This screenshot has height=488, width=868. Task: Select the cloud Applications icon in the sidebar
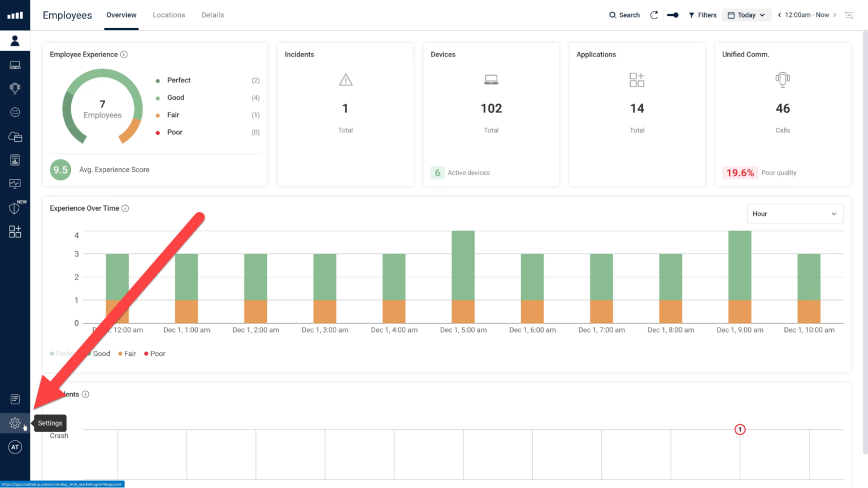coord(15,136)
